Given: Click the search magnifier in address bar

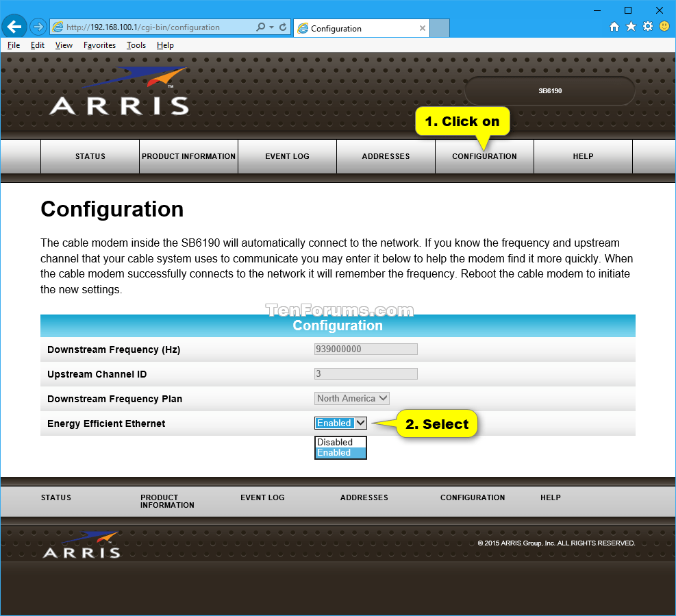Looking at the screenshot, I should coord(260,27).
